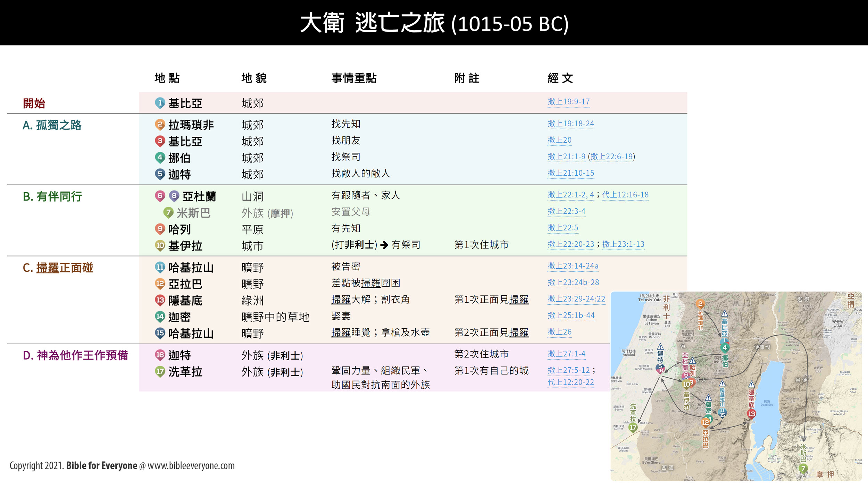Open the 撒上26 scripture link
The image size is (868, 488).
coord(559,332)
